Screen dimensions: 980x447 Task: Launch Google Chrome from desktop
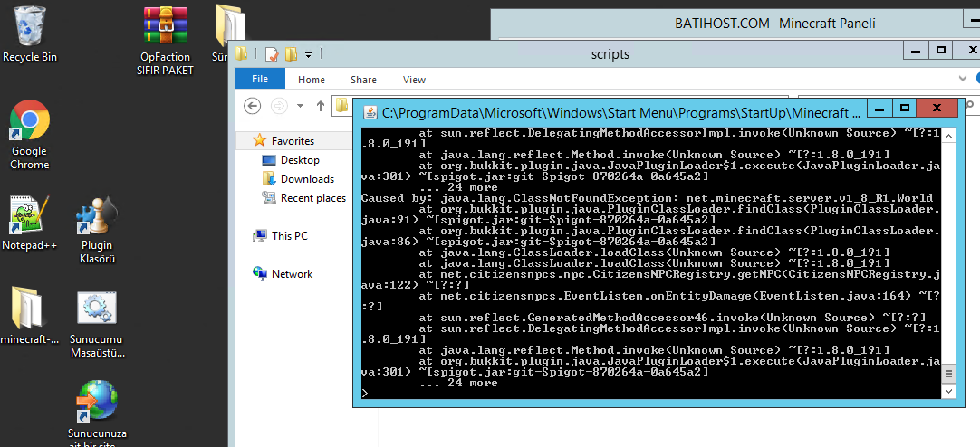[29, 135]
